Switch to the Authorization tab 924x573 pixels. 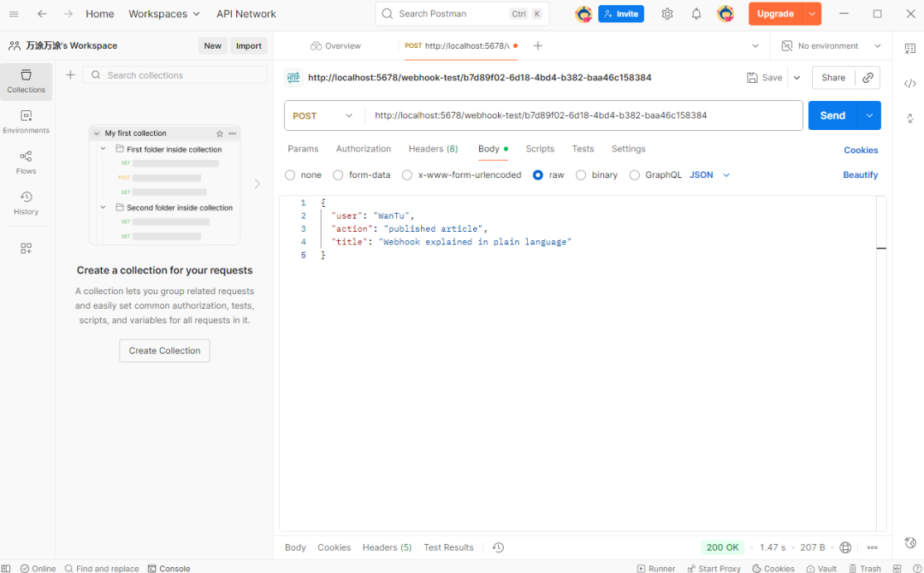tap(363, 149)
